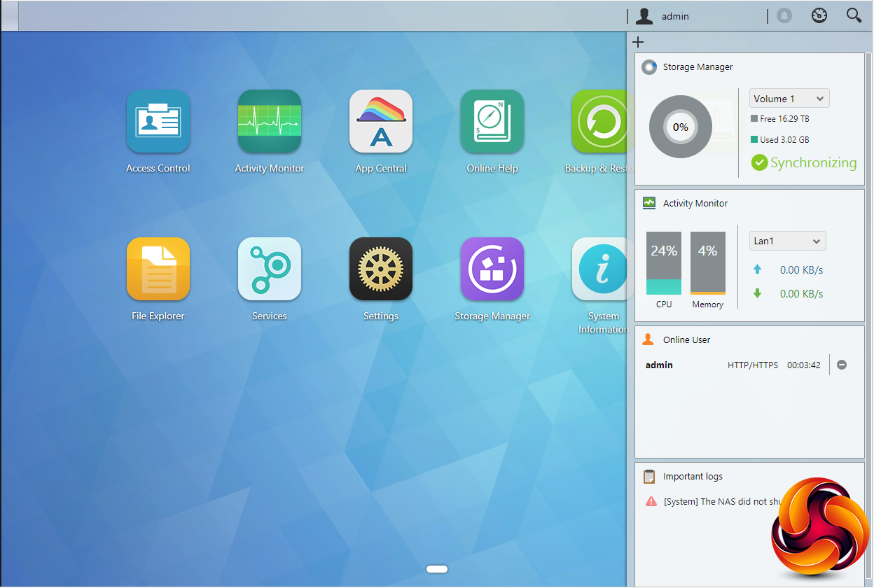Open the Access Control app
This screenshot has height=588, width=874.
point(158,121)
